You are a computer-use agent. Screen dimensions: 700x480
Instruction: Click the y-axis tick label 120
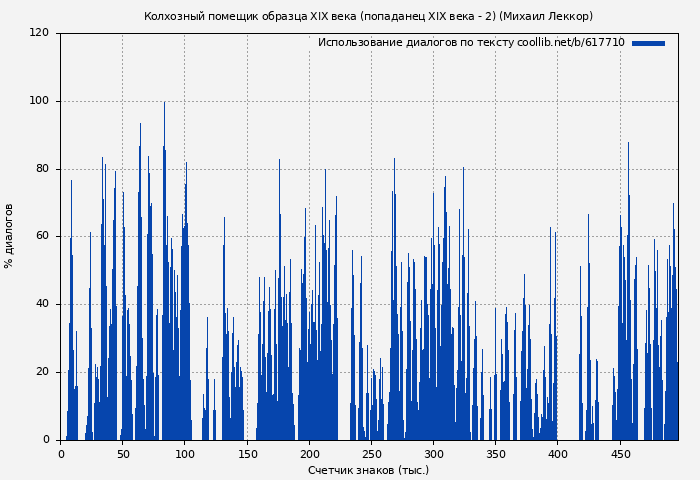click(x=39, y=33)
